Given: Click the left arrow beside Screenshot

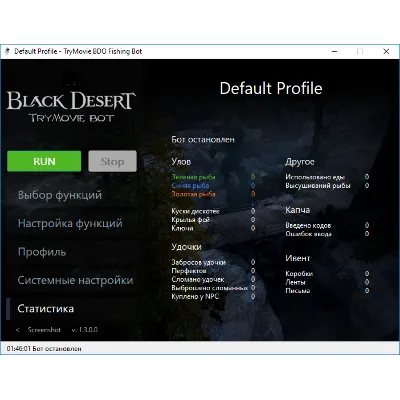Looking at the screenshot, I should point(18,330).
